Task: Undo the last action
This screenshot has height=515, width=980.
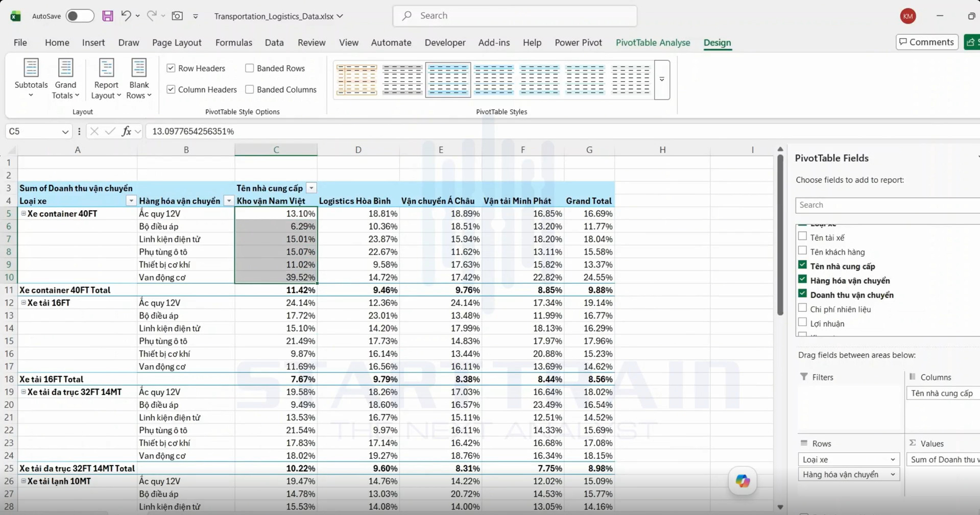Action: coord(126,16)
